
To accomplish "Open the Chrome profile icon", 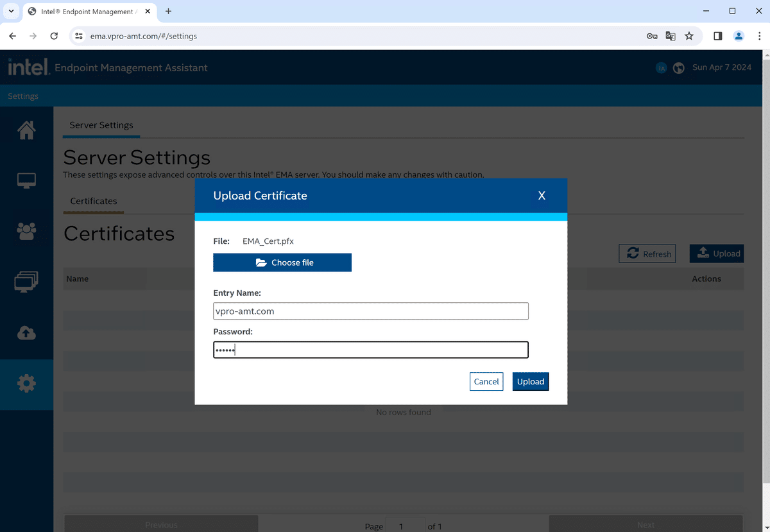I will [x=739, y=36].
